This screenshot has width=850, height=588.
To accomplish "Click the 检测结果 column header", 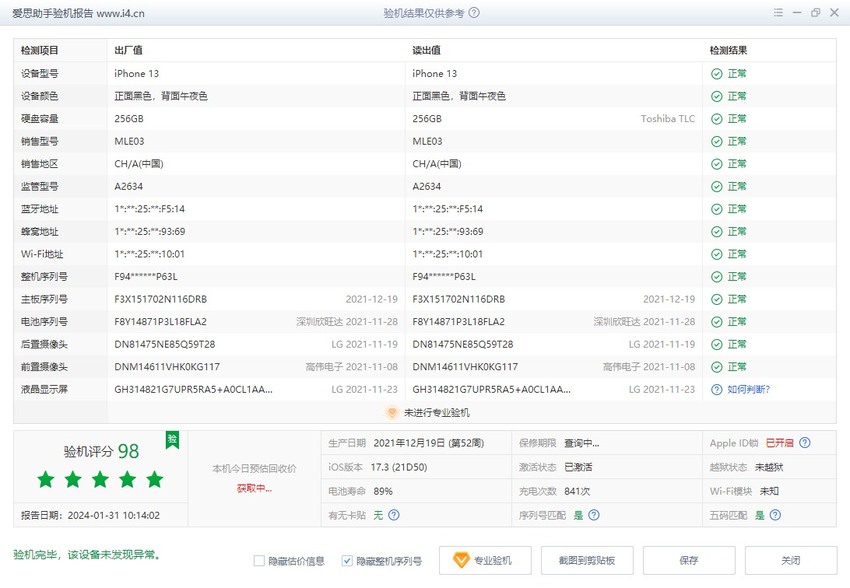I will (729, 50).
